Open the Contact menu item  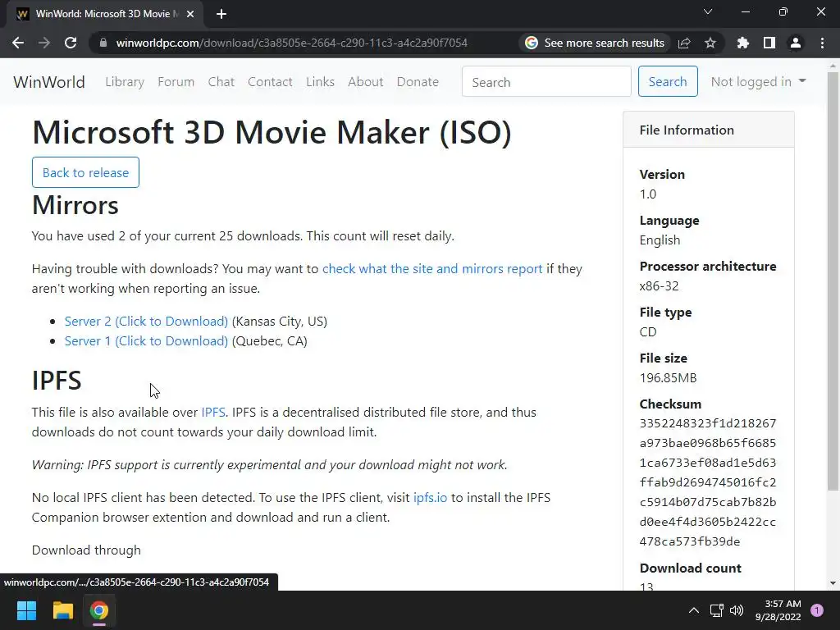[270, 82]
